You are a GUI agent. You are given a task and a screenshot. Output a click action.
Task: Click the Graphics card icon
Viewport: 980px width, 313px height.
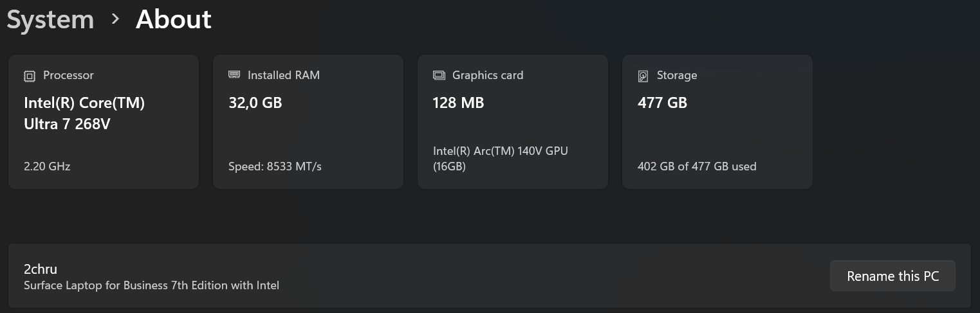tap(439, 75)
